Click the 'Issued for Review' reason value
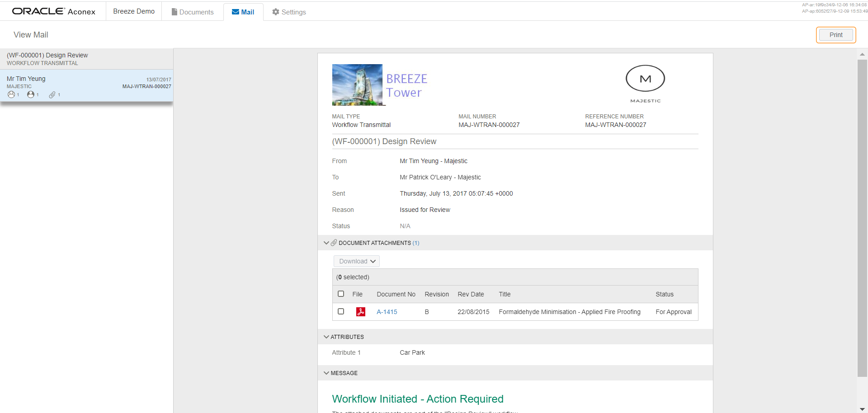The height and width of the screenshot is (413, 868). 425,210
